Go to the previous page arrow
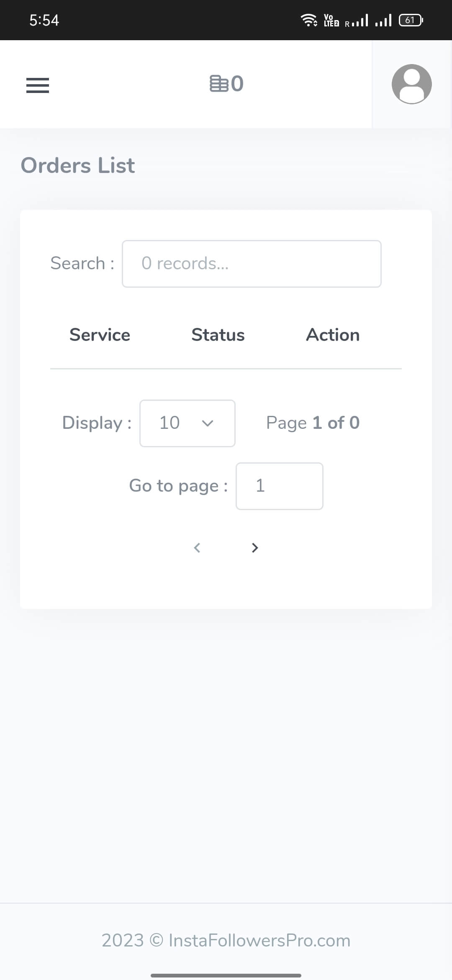The height and width of the screenshot is (980, 452). click(197, 547)
